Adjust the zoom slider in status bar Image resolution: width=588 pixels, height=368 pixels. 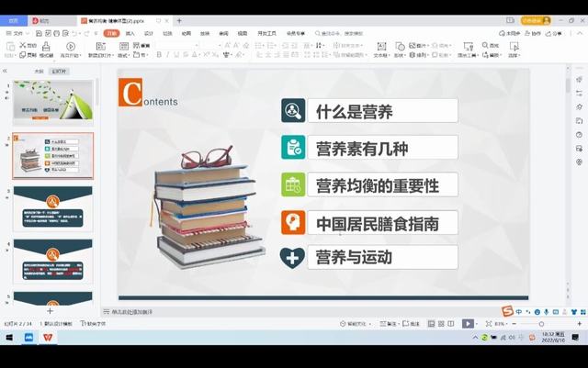(x=539, y=323)
